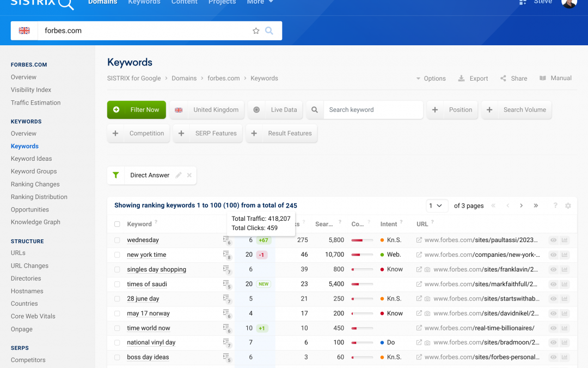Click the favorite star icon in search bar
This screenshot has height=368, width=588.
256,31
